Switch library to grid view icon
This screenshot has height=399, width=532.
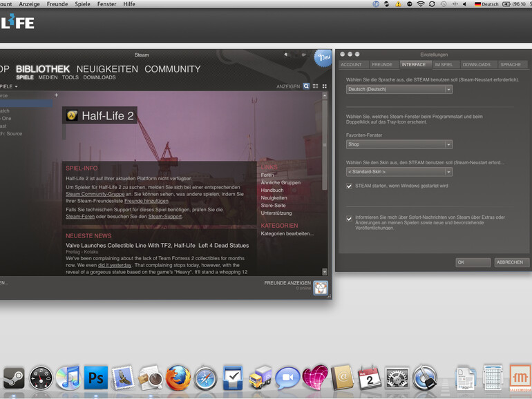click(x=324, y=86)
